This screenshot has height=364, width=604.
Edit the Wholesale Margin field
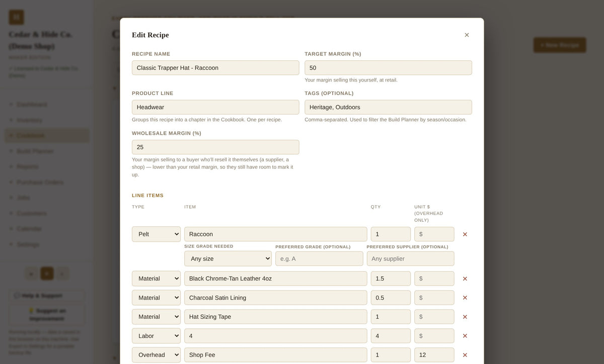(215, 147)
